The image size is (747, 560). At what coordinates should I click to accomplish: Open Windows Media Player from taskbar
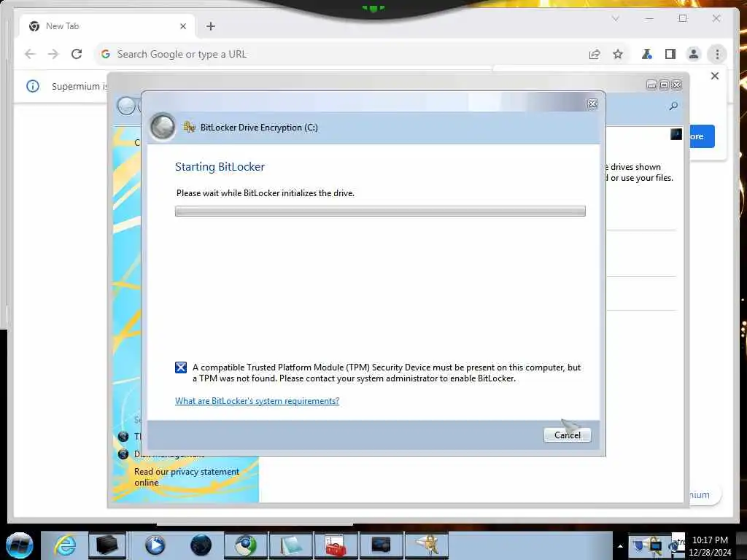[155, 545]
